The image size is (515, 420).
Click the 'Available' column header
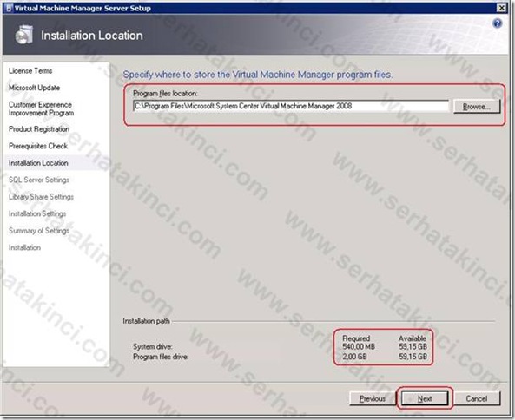point(413,338)
